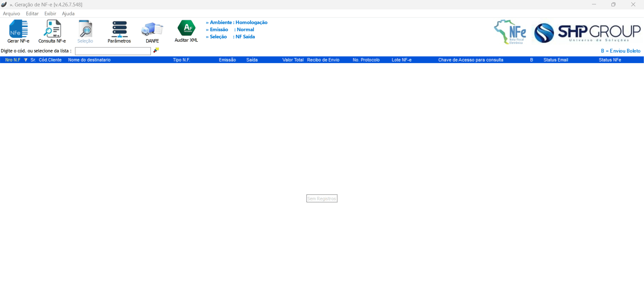Click the Sem Registros label
The image size is (644, 288).
pos(322,199)
